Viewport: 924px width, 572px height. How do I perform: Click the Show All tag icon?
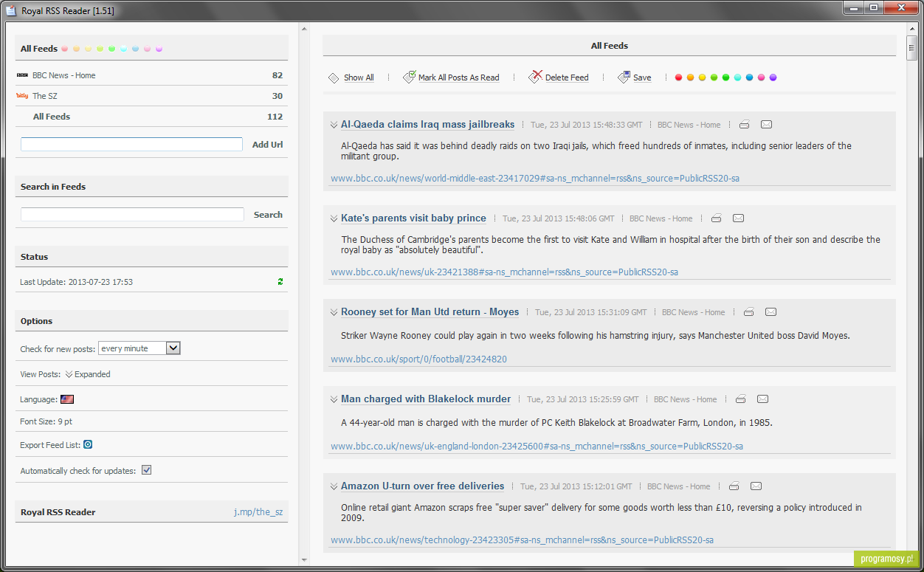(334, 77)
